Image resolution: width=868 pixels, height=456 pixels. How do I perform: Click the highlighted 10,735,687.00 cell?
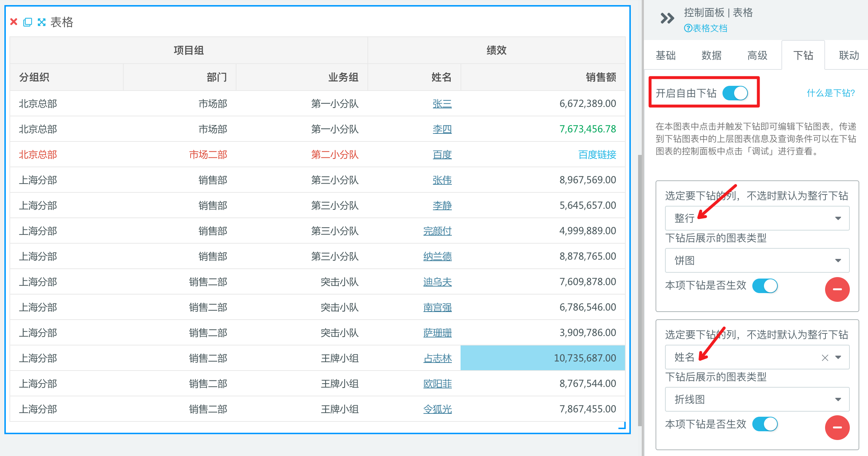click(x=543, y=358)
